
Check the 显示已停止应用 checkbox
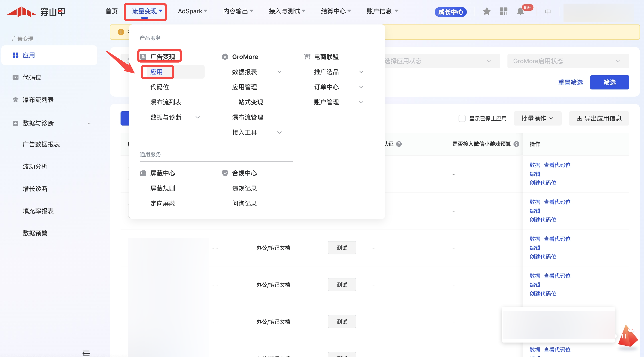click(x=462, y=118)
